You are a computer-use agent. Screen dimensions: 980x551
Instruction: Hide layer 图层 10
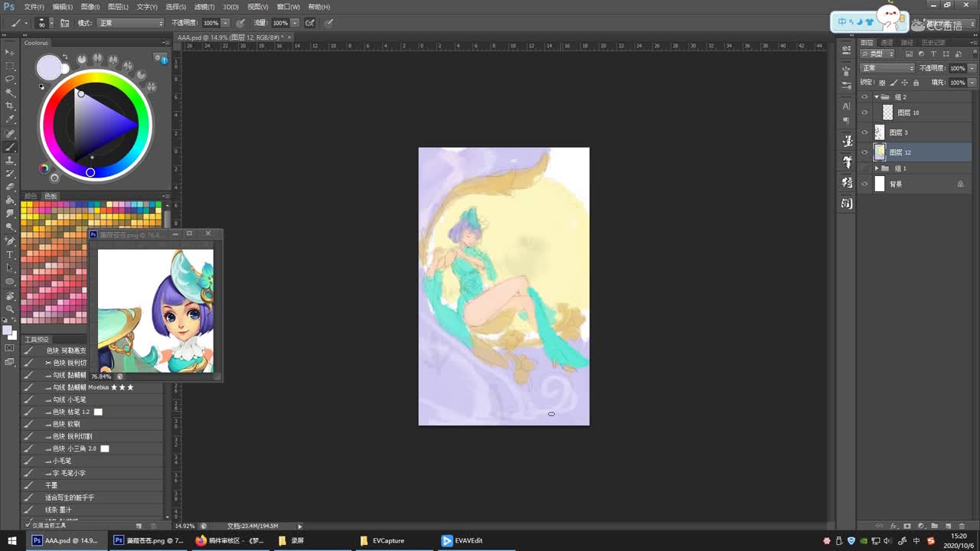865,112
